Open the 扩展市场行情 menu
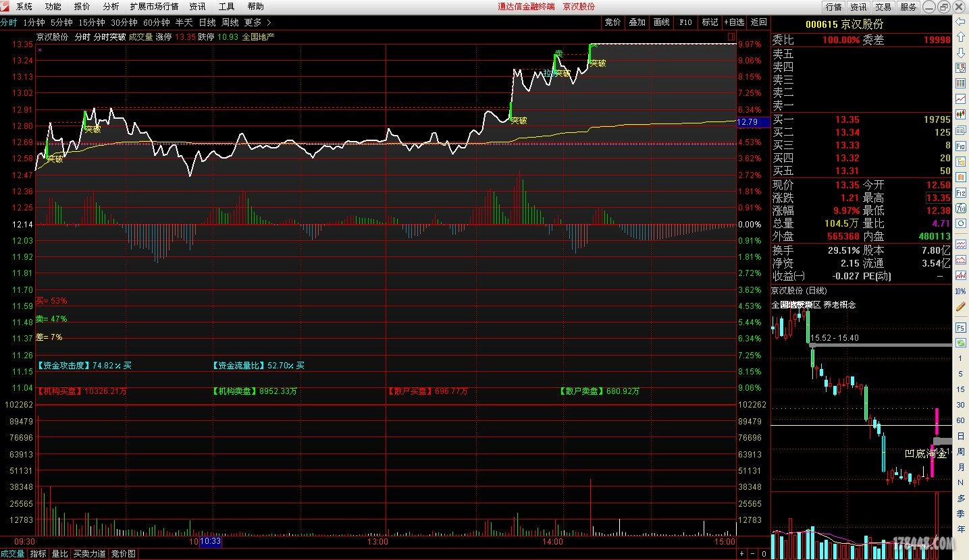This screenshot has height=560, width=969. [155, 7]
